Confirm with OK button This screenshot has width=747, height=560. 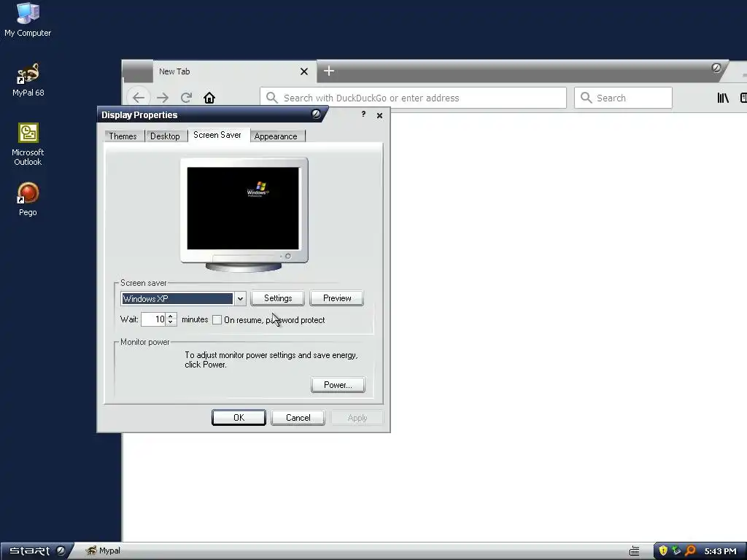[x=239, y=418]
